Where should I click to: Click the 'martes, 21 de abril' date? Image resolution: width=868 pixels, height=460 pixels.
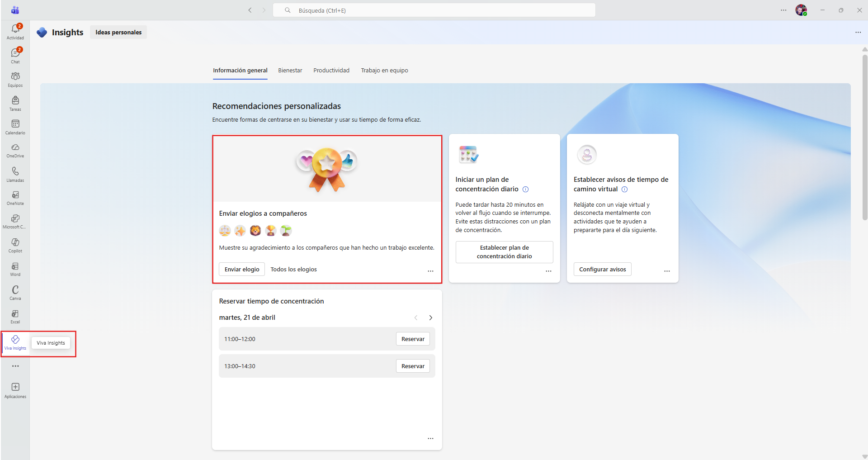247,318
